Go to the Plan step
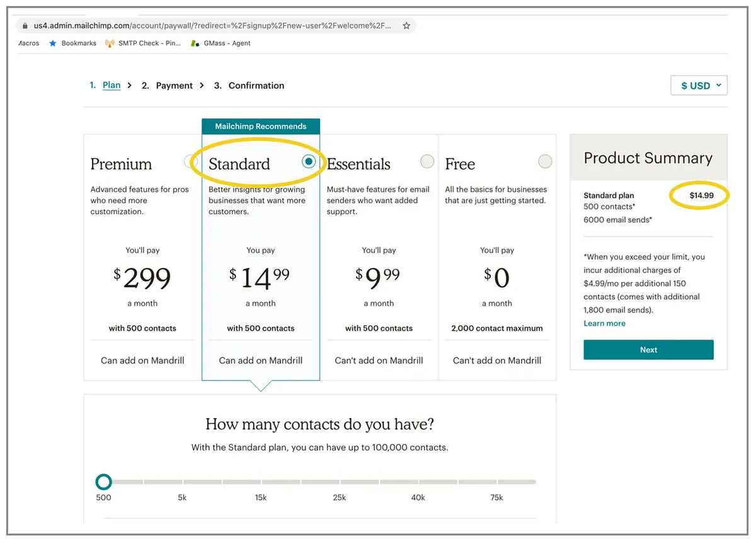 112,85
